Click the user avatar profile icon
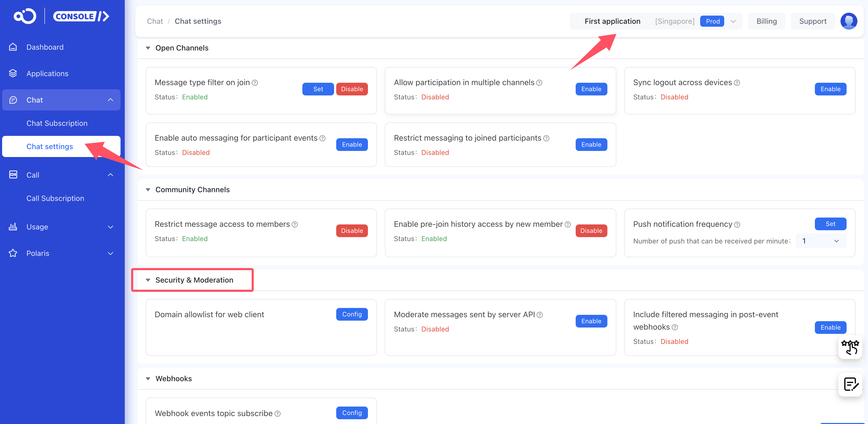This screenshot has width=868, height=424. coord(848,21)
